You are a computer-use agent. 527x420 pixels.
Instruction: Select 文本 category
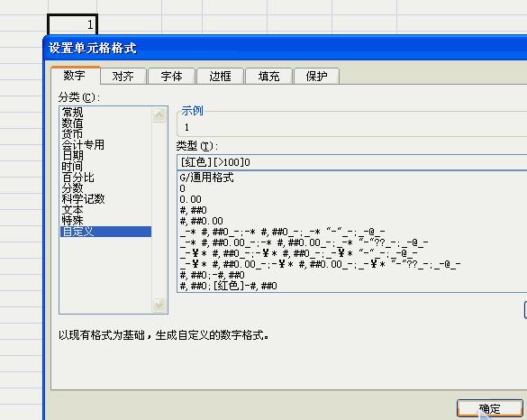point(105,210)
